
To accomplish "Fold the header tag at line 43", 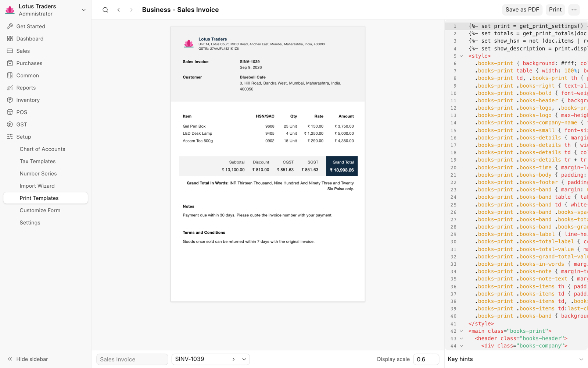I will tap(462, 339).
